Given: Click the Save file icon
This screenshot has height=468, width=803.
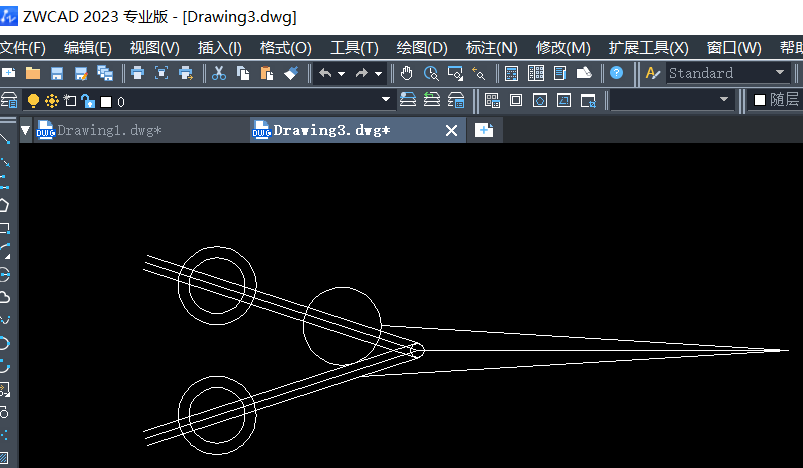Looking at the screenshot, I should point(57,73).
